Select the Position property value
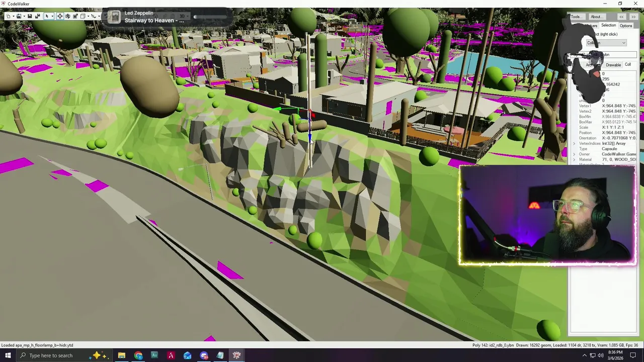 tap(619, 133)
